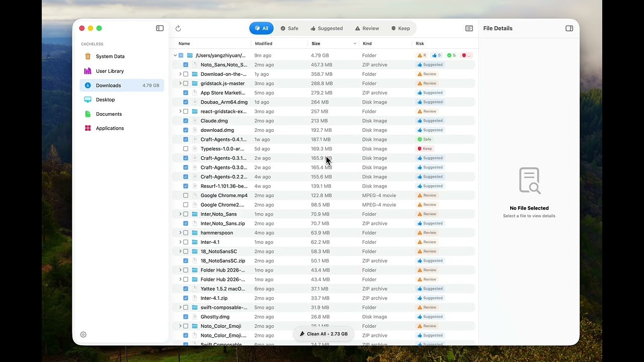Click the Review badge on Inter-4.1 folder row
The image size is (644, 362).
pyautogui.click(x=427, y=242)
